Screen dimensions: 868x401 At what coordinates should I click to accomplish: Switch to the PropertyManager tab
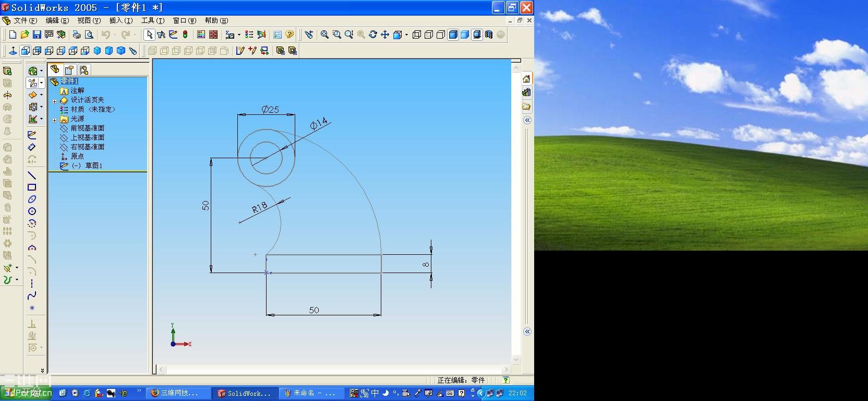pos(69,69)
